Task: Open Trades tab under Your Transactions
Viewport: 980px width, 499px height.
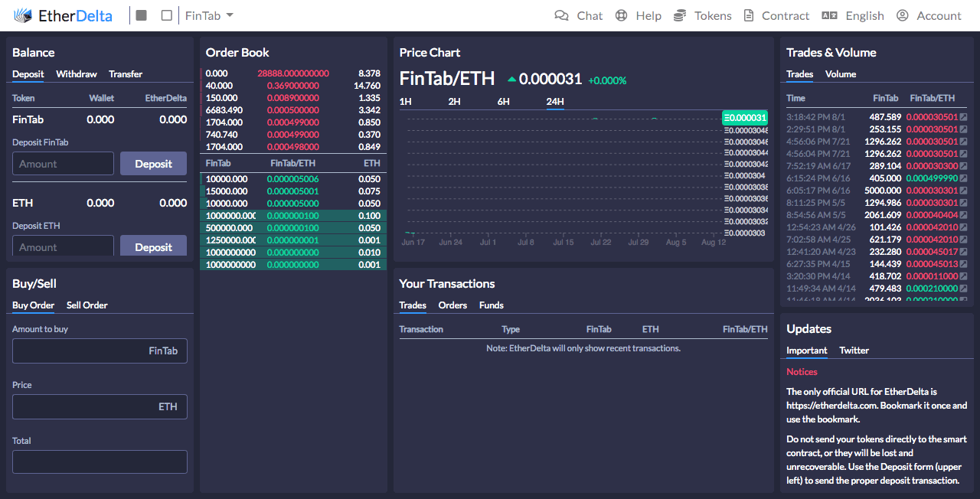Action: click(x=413, y=305)
